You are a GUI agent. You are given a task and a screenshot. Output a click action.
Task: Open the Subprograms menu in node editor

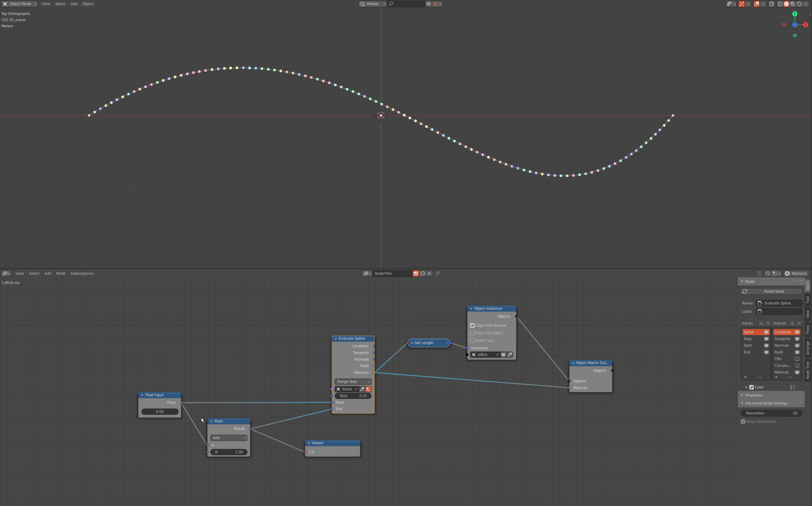(82, 273)
